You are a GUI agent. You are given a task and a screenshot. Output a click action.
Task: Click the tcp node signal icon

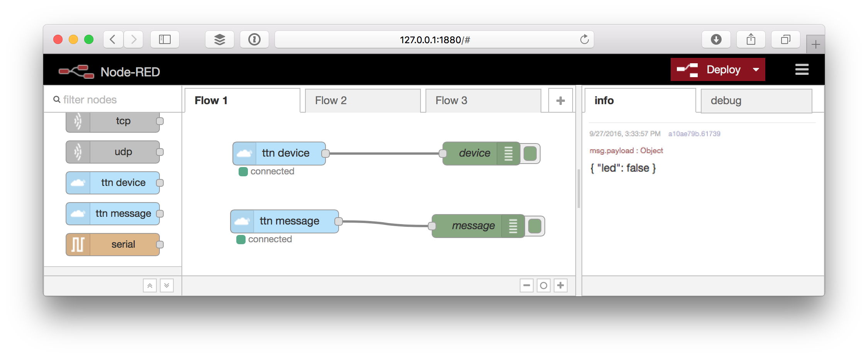[78, 121]
